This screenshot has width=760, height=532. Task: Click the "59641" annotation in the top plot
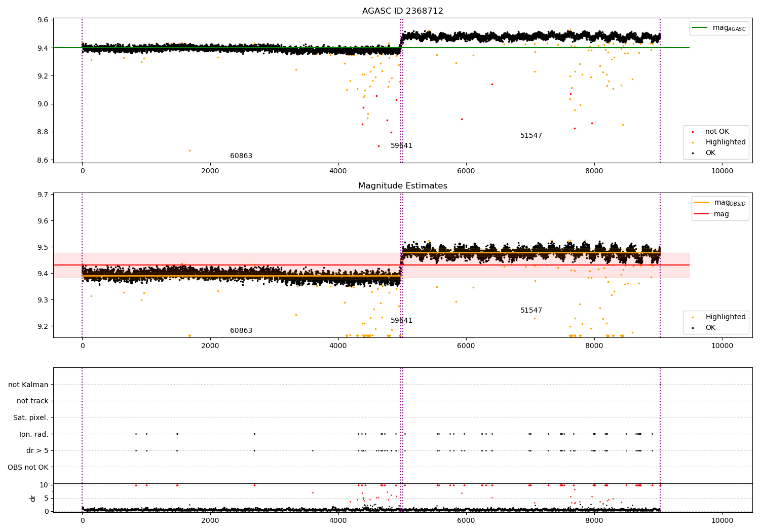pos(401,146)
